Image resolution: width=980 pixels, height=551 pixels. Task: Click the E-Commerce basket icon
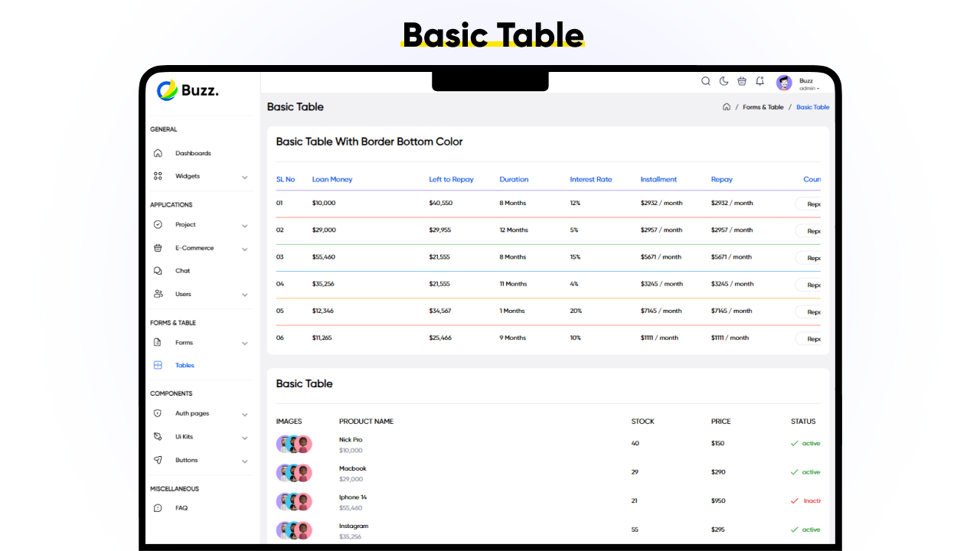pos(158,247)
